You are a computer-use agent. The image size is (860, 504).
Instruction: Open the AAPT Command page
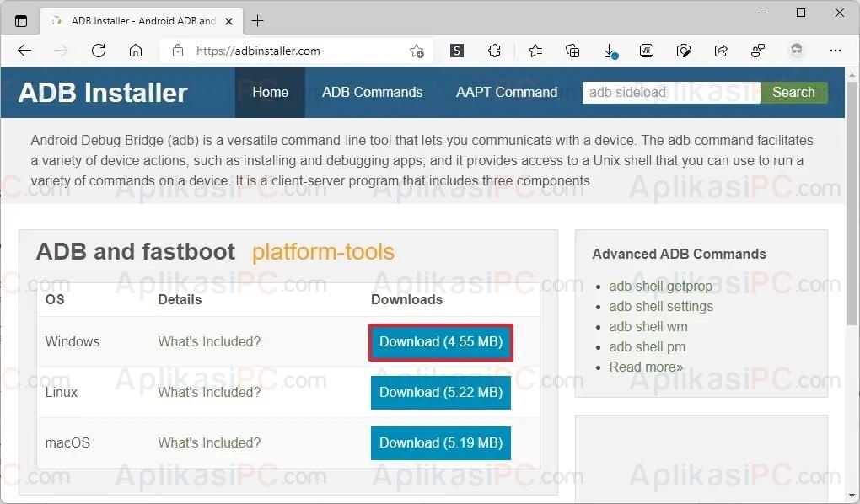pos(507,92)
